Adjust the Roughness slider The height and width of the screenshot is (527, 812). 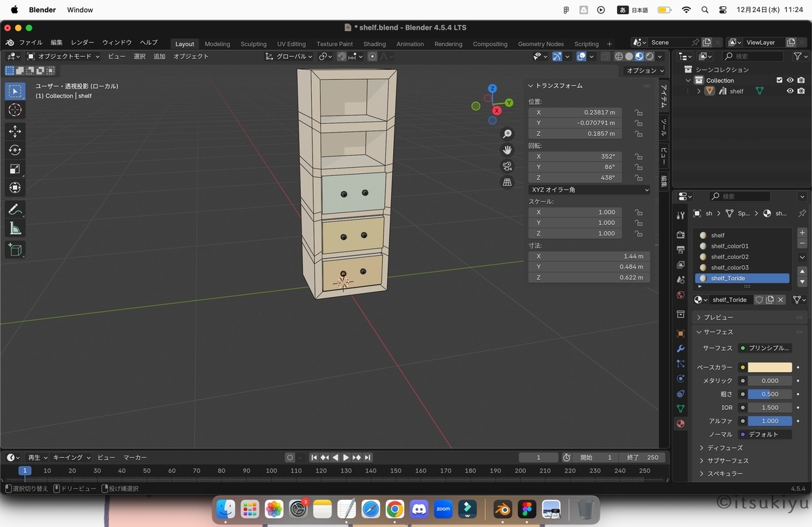(x=770, y=394)
